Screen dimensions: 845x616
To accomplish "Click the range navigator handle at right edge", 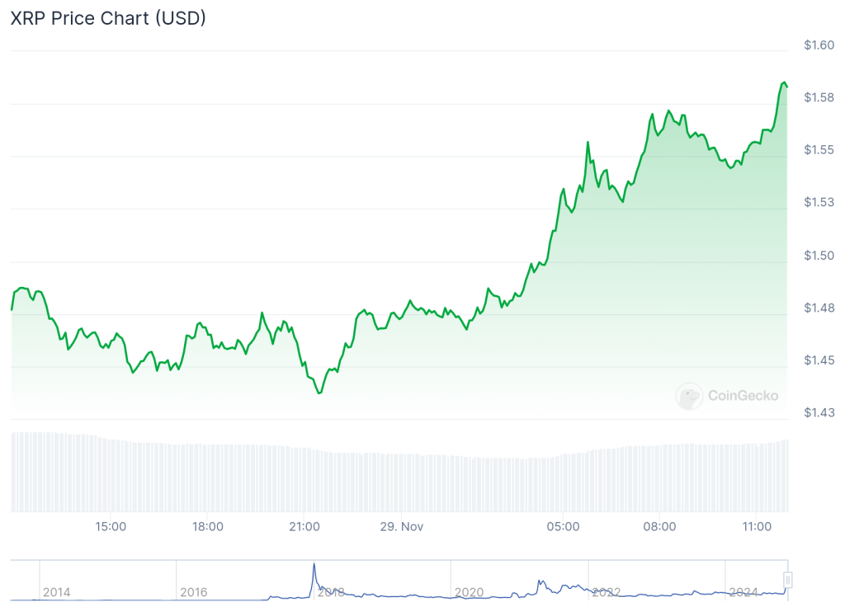I will click(788, 581).
